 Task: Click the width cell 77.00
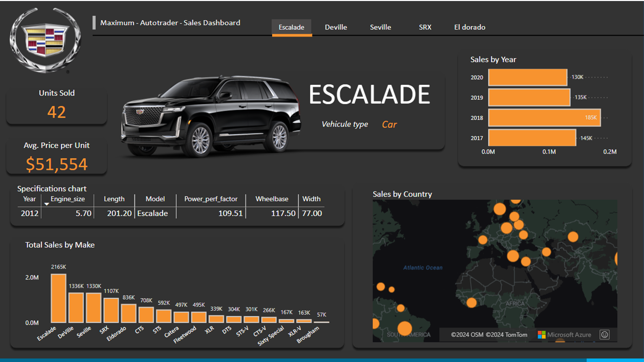click(x=312, y=213)
